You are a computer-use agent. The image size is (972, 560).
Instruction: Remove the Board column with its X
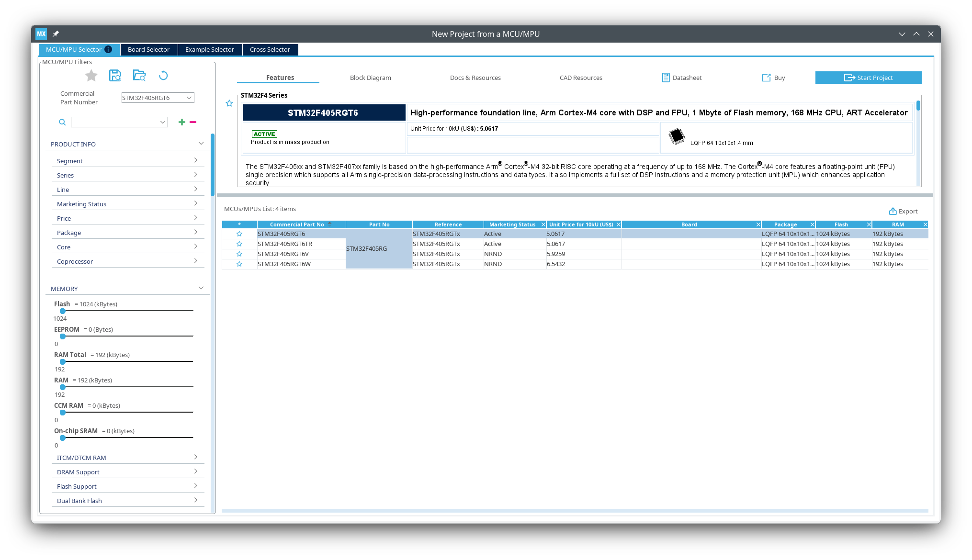pyautogui.click(x=758, y=224)
